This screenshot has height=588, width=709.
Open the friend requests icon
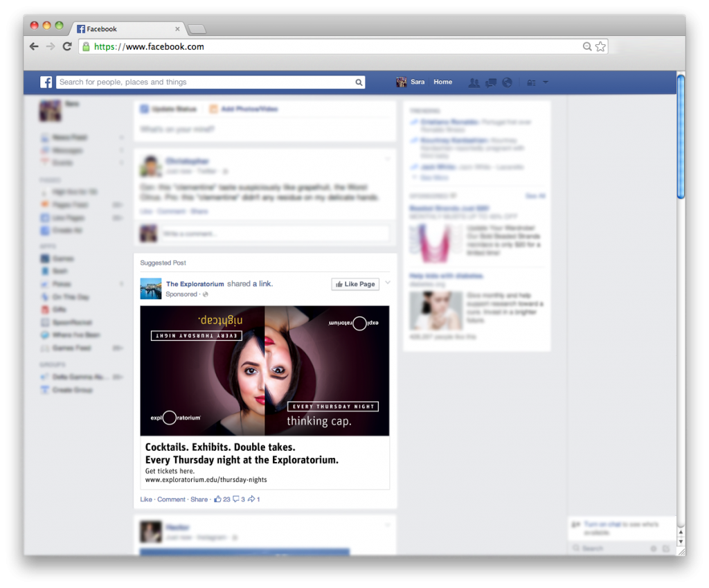[x=474, y=82]
